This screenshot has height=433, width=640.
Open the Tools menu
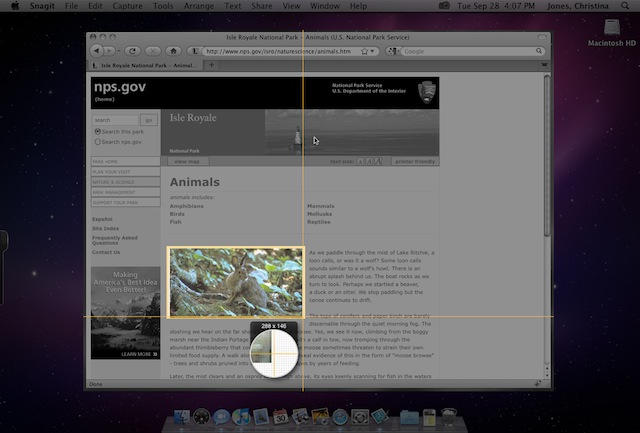point(163,6)
